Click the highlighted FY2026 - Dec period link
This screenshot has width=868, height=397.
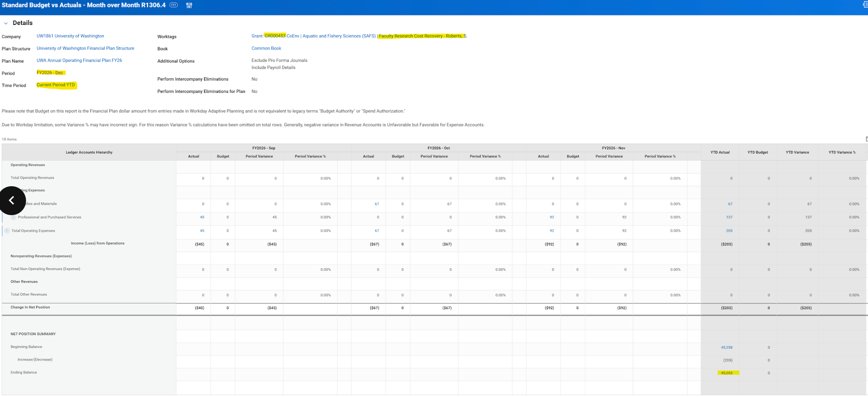pyautogui.click(x=50, y=73)
